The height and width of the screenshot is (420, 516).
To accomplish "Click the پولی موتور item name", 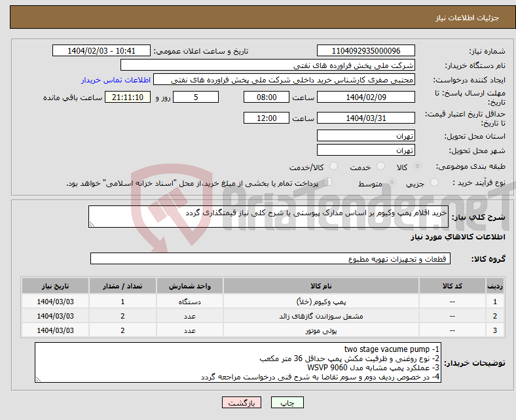I will (x=321, y=330).
